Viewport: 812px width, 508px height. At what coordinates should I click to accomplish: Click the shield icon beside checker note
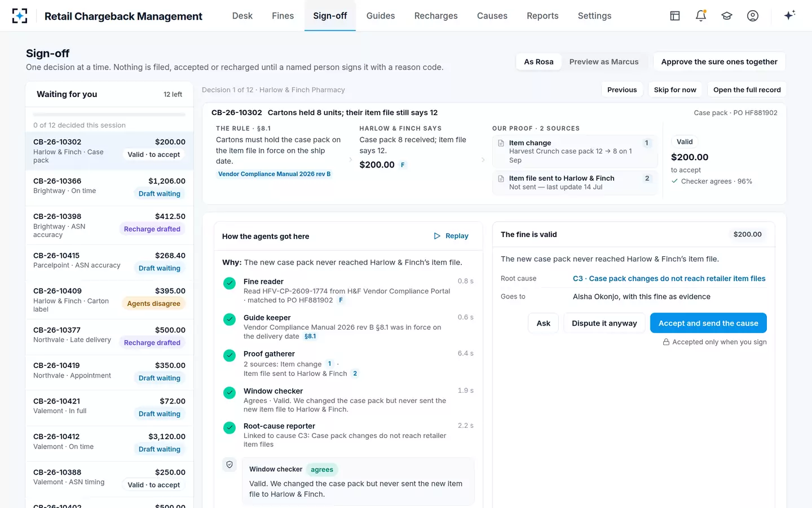[x=230, y=465]
